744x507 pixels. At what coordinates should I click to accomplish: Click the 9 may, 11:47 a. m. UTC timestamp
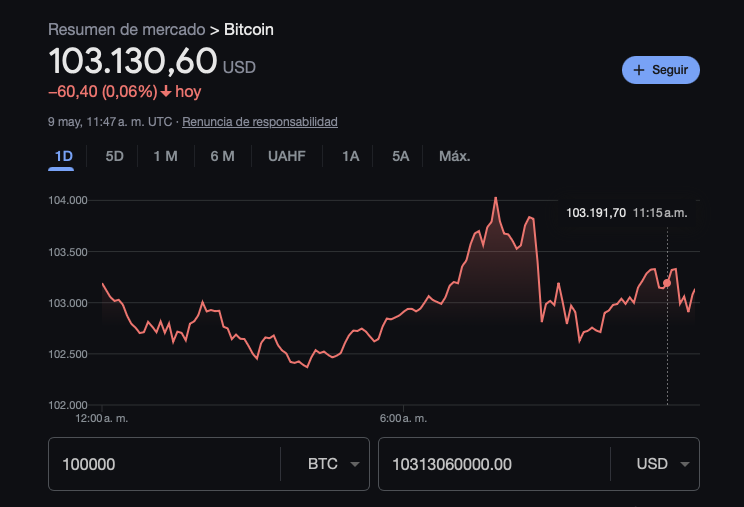(110, 122)
